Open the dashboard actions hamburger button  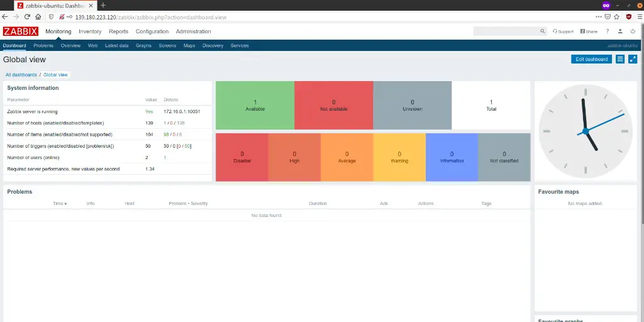point(620,59)
